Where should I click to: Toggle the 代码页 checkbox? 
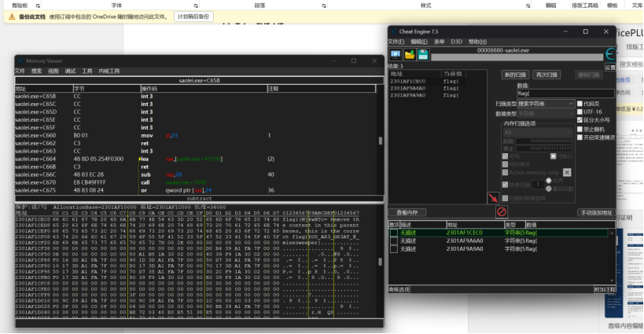(580, 104)
